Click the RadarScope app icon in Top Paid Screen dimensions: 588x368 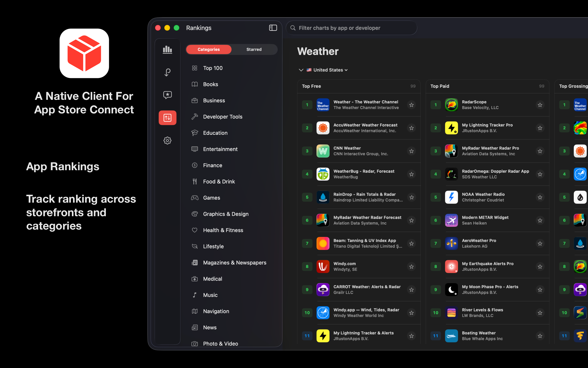[451, 105]
